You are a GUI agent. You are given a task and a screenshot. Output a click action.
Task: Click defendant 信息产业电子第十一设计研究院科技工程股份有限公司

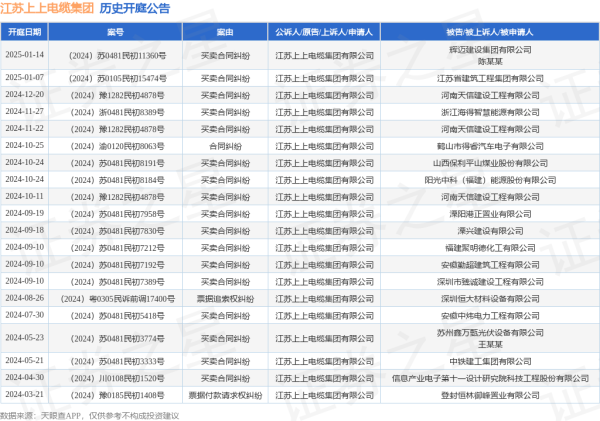[x=490, y=379]
